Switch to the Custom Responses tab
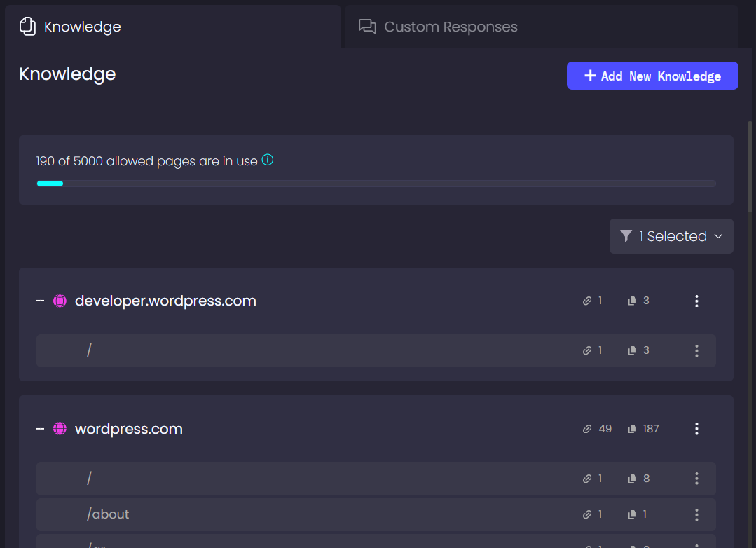The image size is (756, 548). [542, 27]
